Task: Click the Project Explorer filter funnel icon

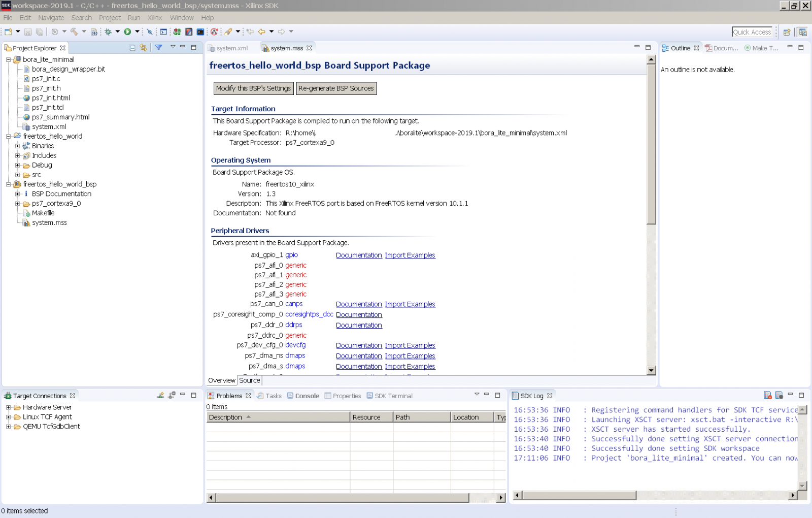Action: 158,48
